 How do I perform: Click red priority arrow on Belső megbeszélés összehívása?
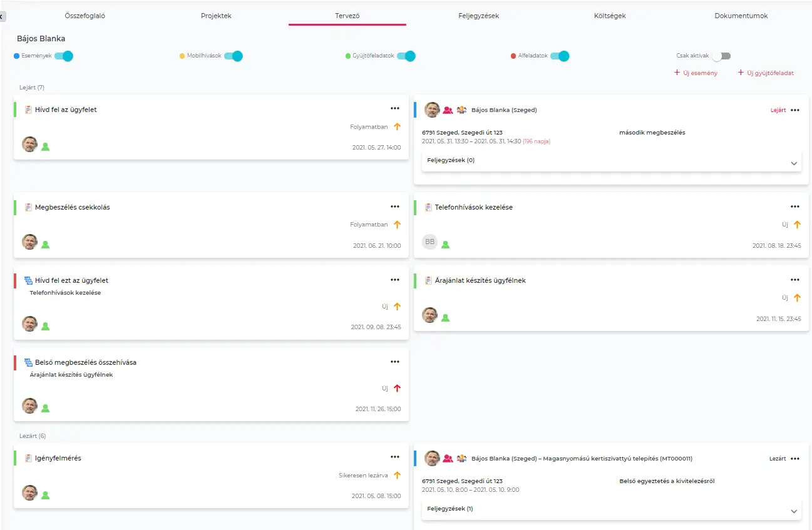pos(397,389)
